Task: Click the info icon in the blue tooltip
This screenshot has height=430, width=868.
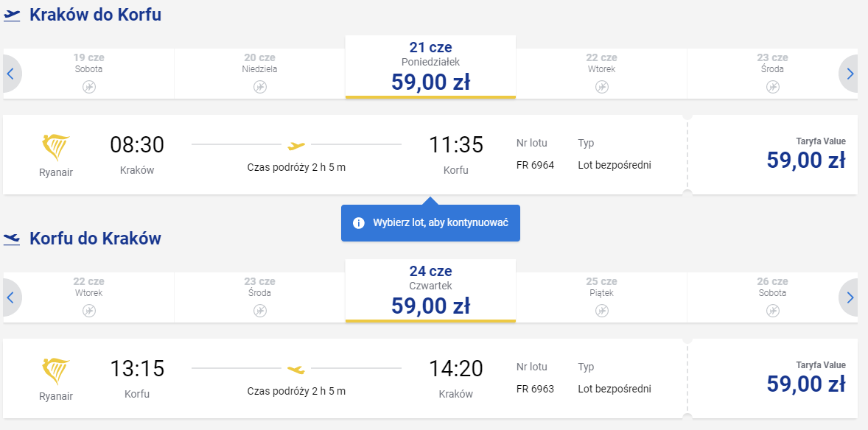Action: click(359, 223)
